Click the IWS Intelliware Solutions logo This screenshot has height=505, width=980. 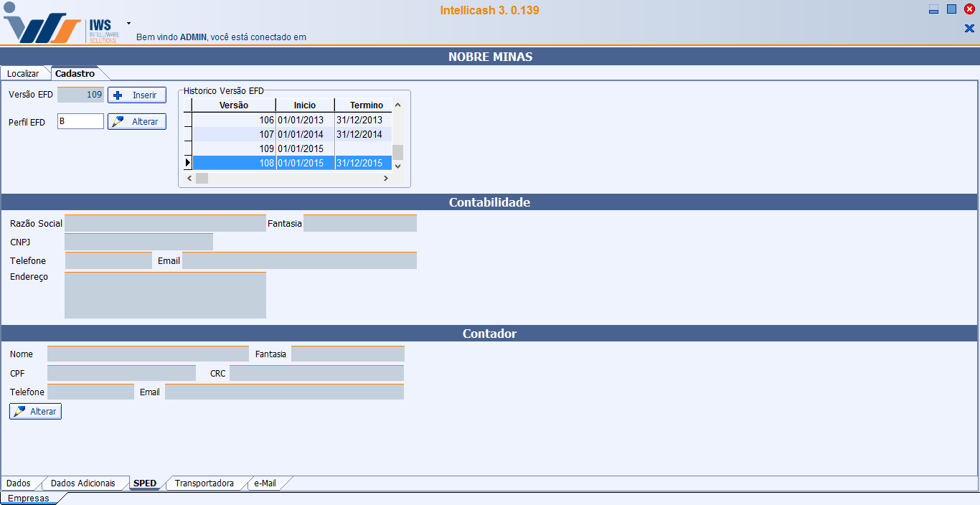[x=62, y=24]
